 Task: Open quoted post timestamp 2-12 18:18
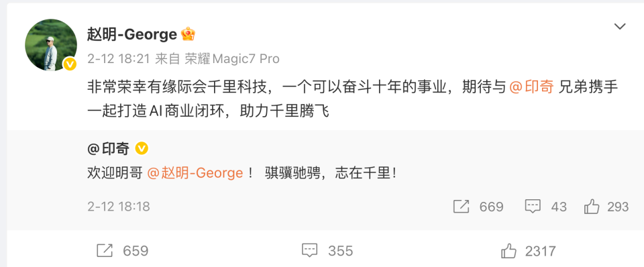(118, 206)
